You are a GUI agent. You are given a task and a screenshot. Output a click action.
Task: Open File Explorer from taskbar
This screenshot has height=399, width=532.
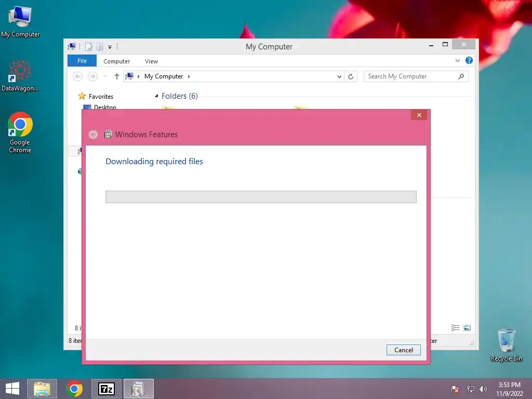point(42,389)
